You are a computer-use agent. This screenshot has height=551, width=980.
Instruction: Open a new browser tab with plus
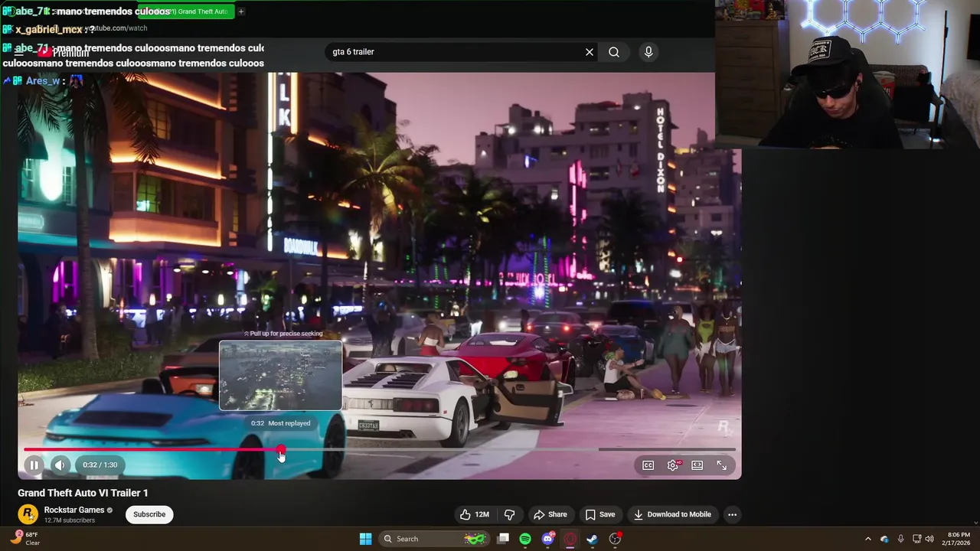240,11
